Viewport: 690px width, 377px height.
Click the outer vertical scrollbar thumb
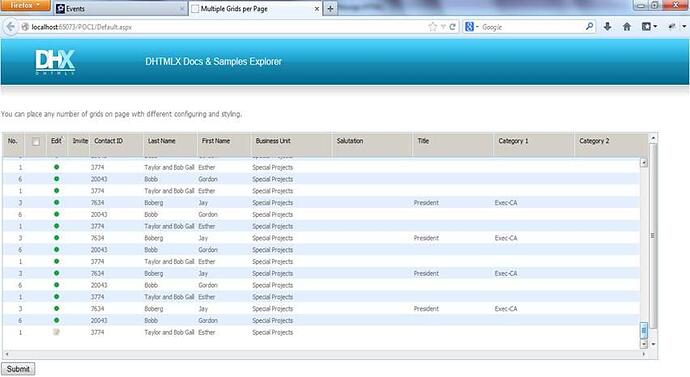coord(653,236)
